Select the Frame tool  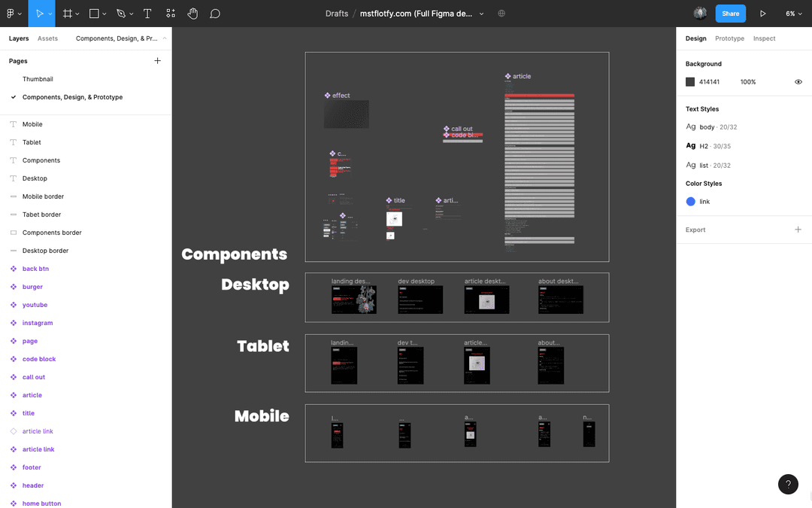[x=66, y=13]
